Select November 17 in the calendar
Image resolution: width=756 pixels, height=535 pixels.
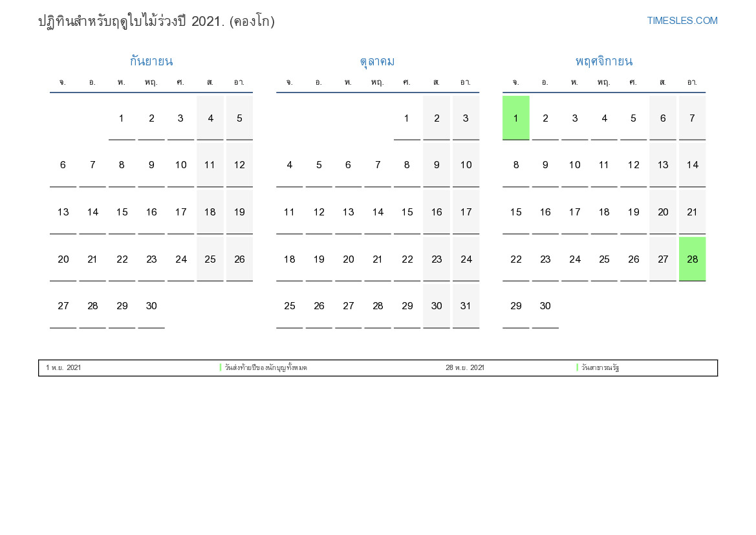(574, 212)
